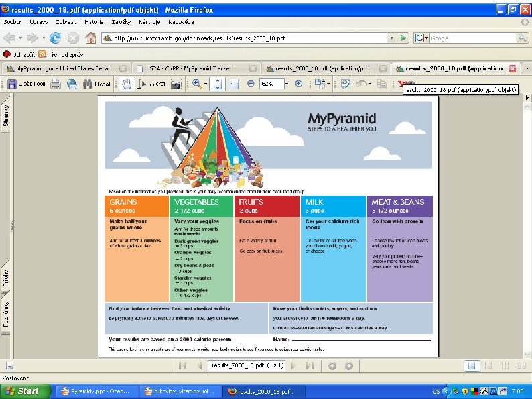Open the binoculars search tool
532x399 pixels.
coord(97,84)
